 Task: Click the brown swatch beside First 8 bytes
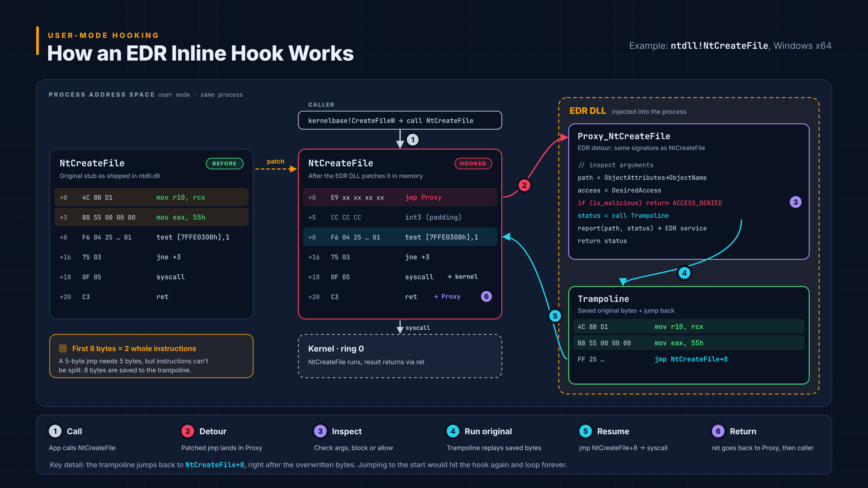pos(63,348)
